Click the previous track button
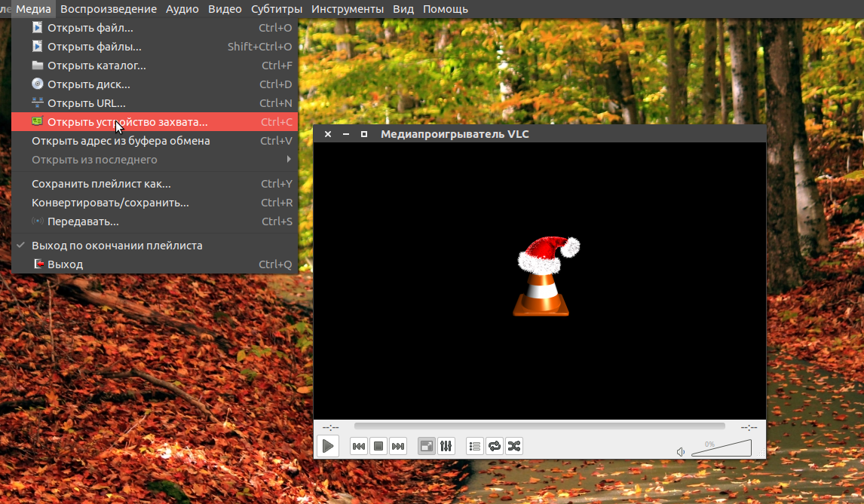The height and width of the screenshot is (504, 864). pos(359,446)
